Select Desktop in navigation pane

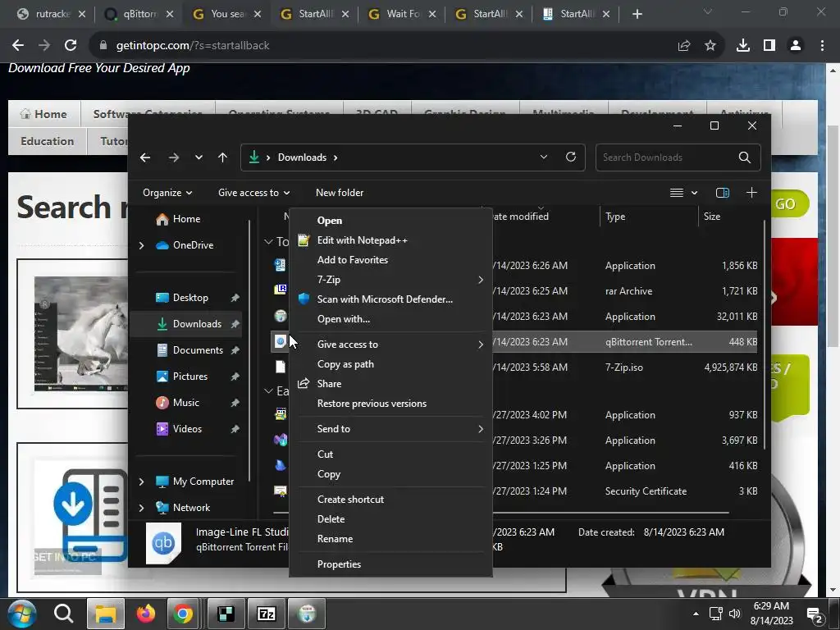[x=190, y=298]
